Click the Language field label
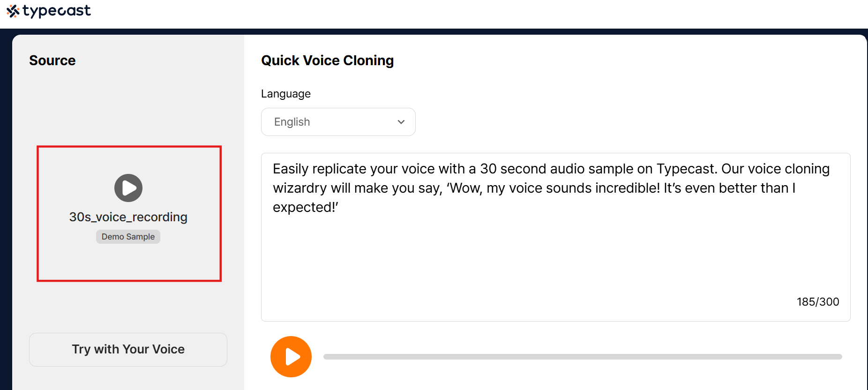868x390 pixels. click(x=286, y=94)
